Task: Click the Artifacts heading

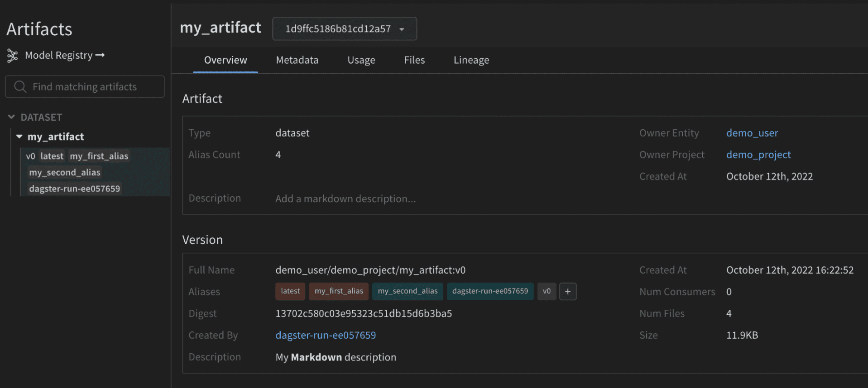Action: (x=39, y=29)
